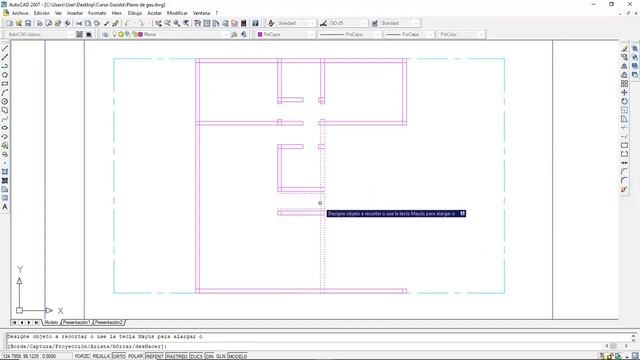Open the Dibujo menu
Screen dimensions: 640x360
(135, 13)
